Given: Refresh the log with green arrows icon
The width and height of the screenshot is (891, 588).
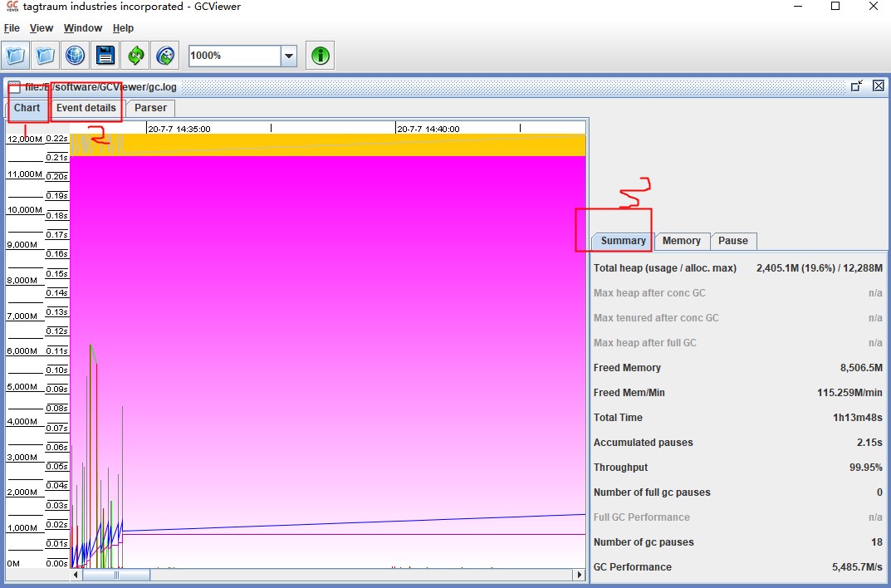Looking at the screenshot, I should tap(135, 56).
